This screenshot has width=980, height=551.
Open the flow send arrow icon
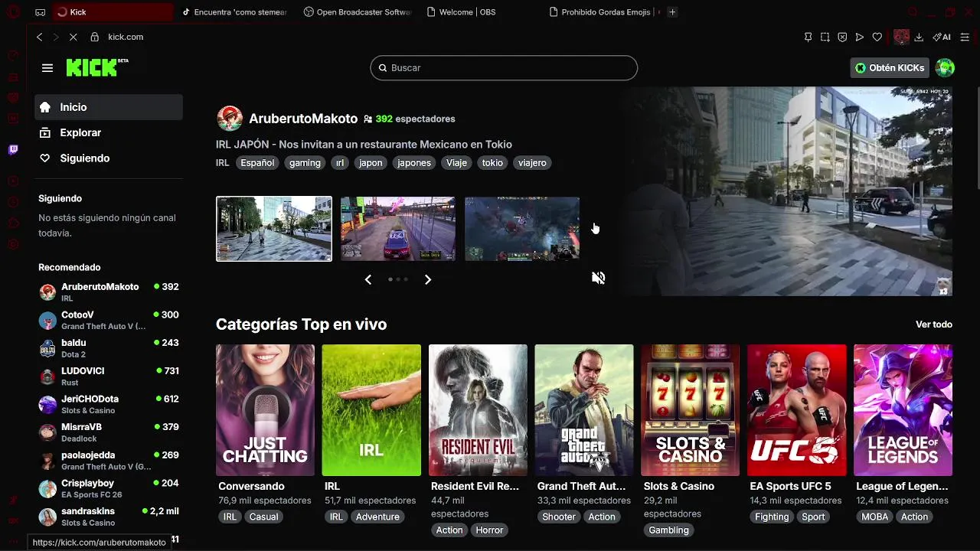pyautogui.click(x=860, y=37)
